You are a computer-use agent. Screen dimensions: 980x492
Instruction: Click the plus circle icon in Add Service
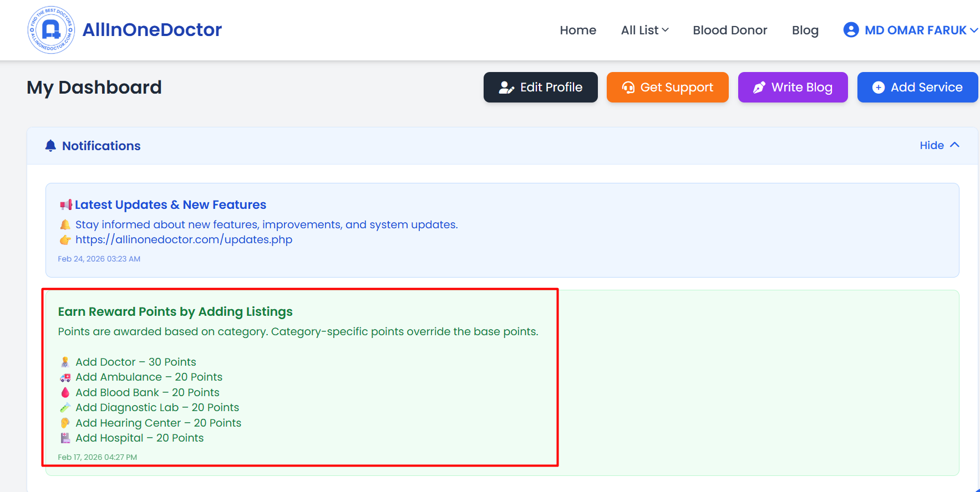(879, 88)
